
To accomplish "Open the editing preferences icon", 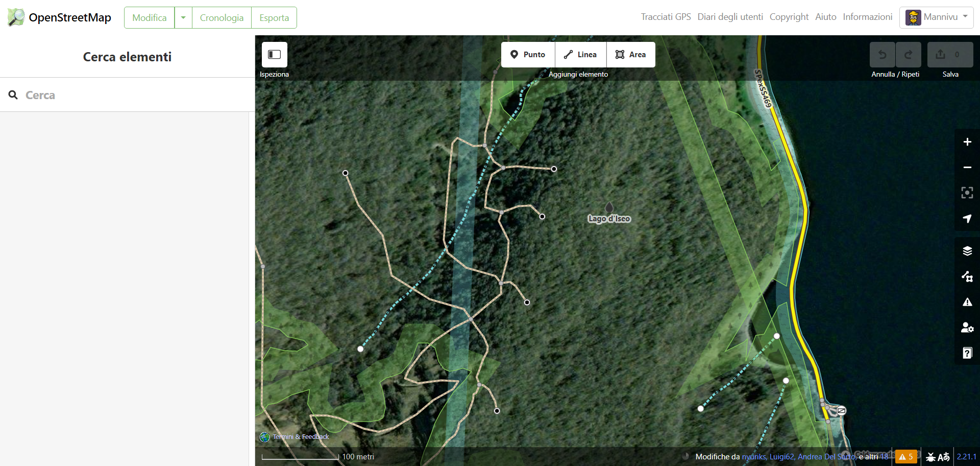I will (967, 328).
